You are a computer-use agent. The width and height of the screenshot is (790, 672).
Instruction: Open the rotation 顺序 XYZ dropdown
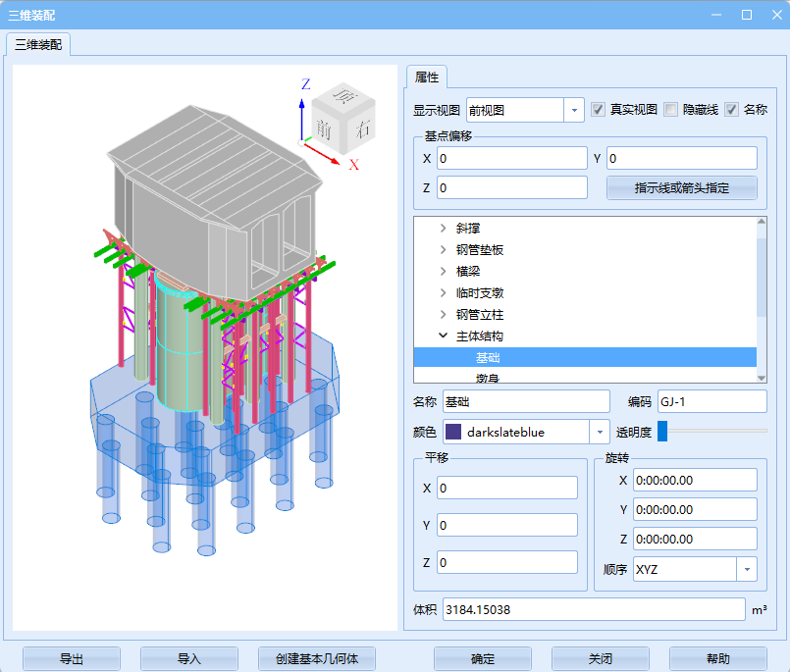click(x=747, y=569)
